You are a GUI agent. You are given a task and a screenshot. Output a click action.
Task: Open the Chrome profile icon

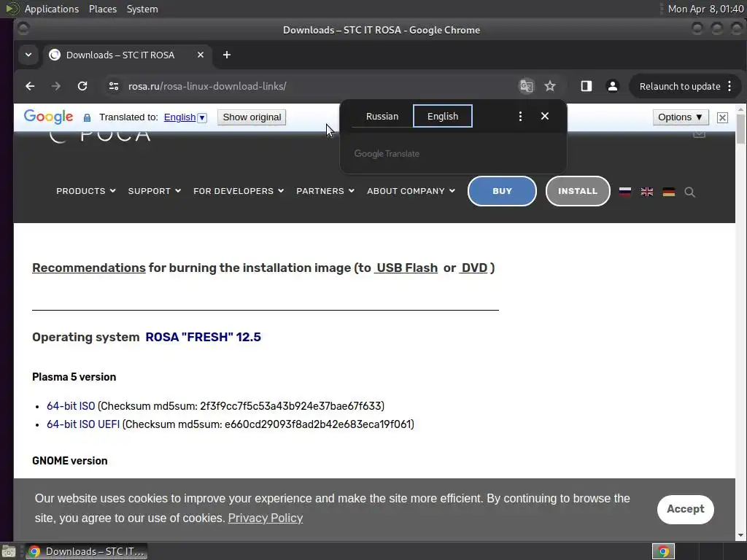pyautogui.click(x=613, y=86)
